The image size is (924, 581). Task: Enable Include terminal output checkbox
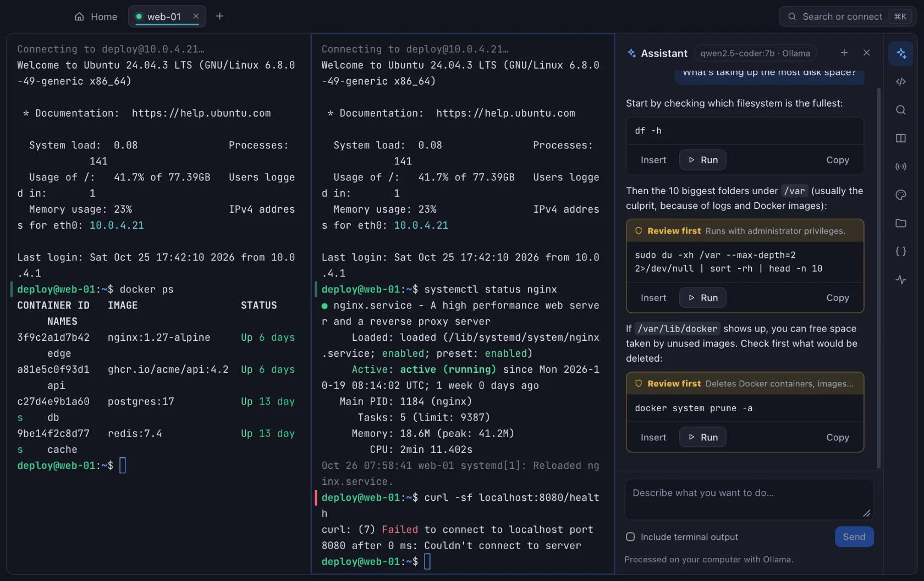(x=631, y=537)
